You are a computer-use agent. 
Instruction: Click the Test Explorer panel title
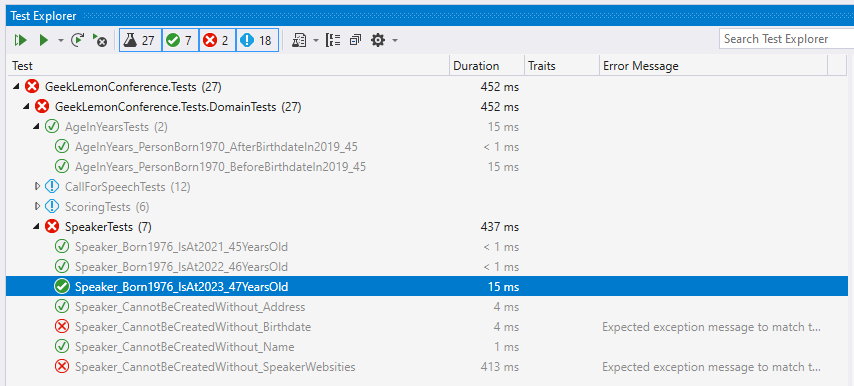(x=44, y=16)
